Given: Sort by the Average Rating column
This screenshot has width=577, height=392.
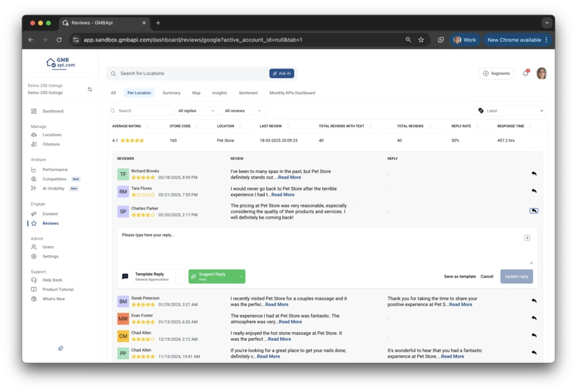Looking at the screenshot, I should (x=148, y=126).
